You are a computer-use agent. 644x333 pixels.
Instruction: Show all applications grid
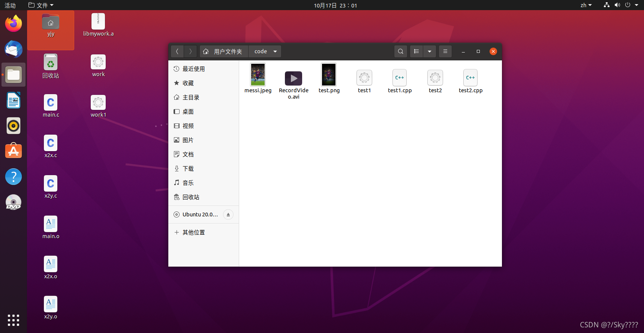[x=13, y=320]
